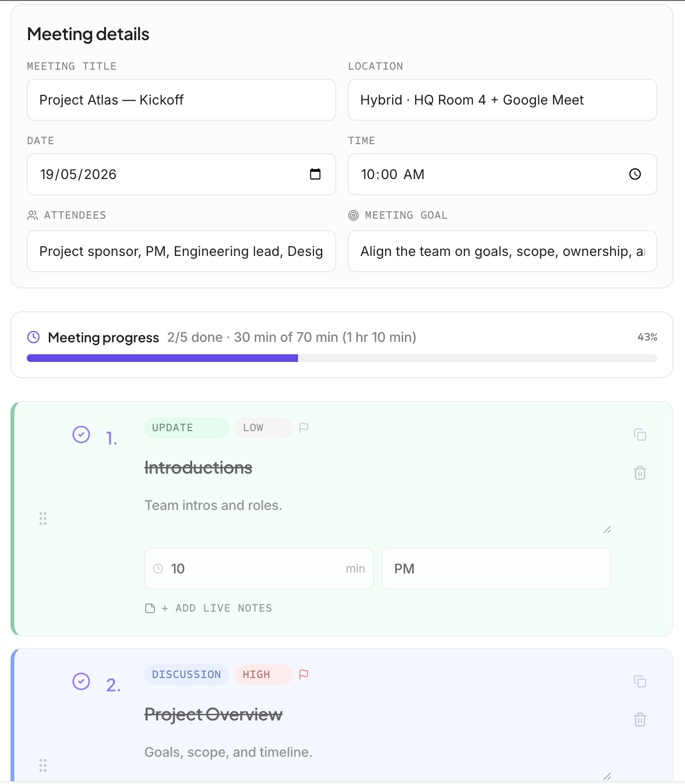Toggle the Project Overview done checkmark
The image size is (685, 784).
pyautogui.click(x=81, y=681)
